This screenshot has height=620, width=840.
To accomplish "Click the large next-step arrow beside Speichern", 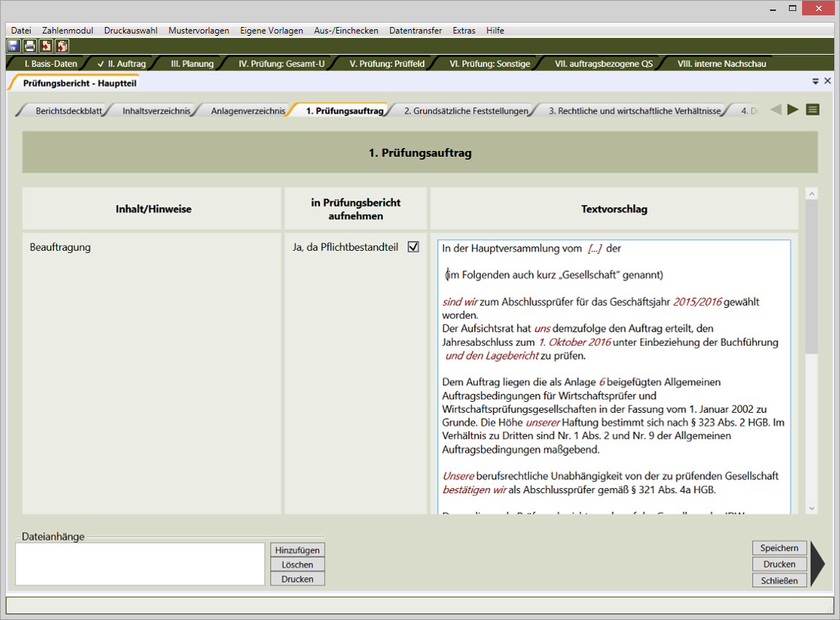I will [817, 563].
